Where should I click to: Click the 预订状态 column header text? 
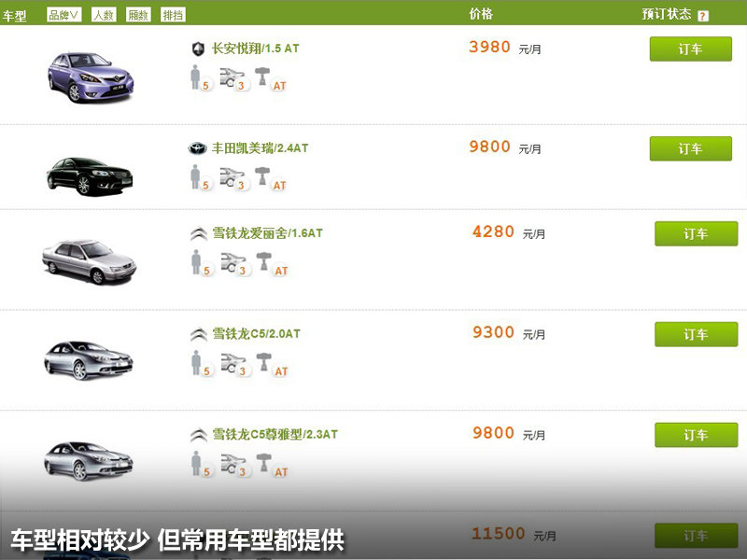click(667, 14)
